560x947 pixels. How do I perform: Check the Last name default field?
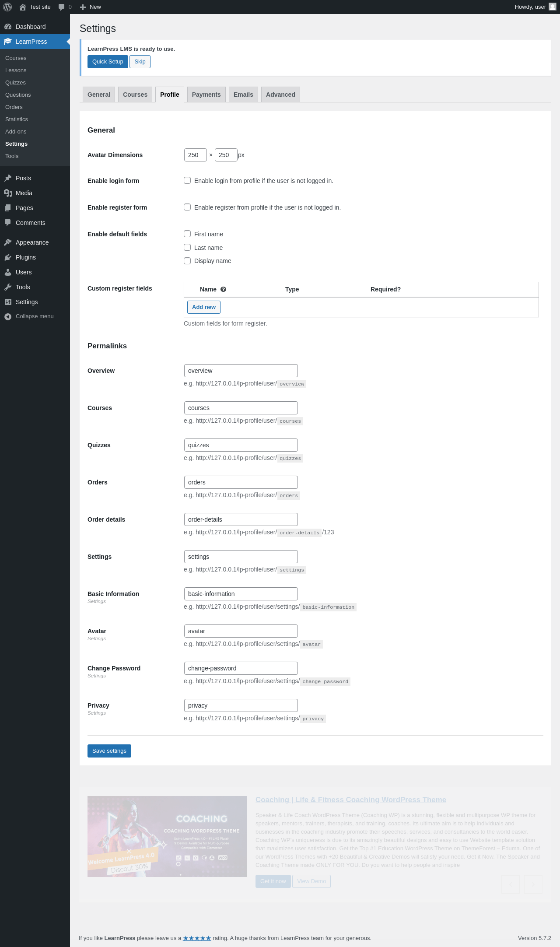(187, 247)
